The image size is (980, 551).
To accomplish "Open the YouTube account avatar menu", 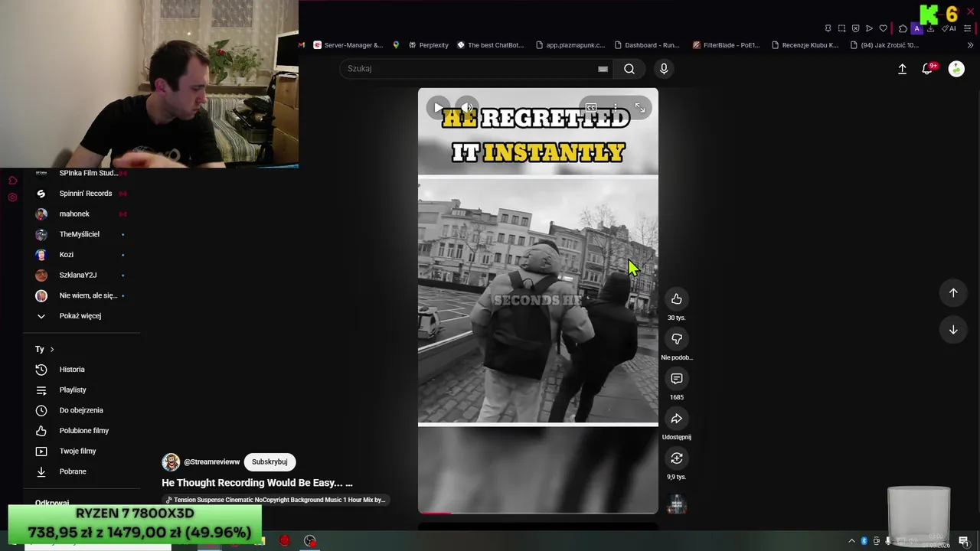I will point(956,69).
